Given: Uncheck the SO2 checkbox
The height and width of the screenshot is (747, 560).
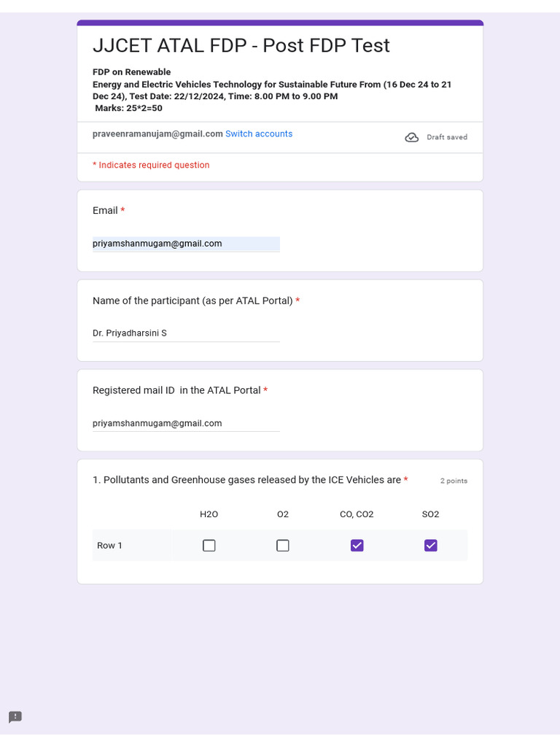Looking at the screenshot, I should coord(431,546).
